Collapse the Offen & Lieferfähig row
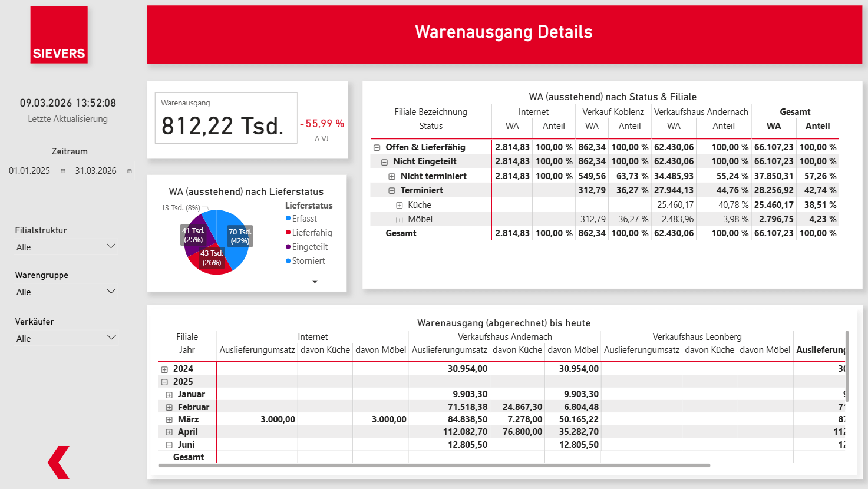The width and height of the screenshot is (868, 489). click(x=377, y=148)
